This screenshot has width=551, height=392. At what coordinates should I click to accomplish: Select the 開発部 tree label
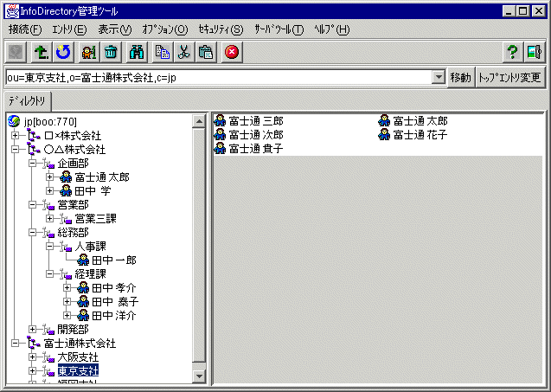pos(73,330)
